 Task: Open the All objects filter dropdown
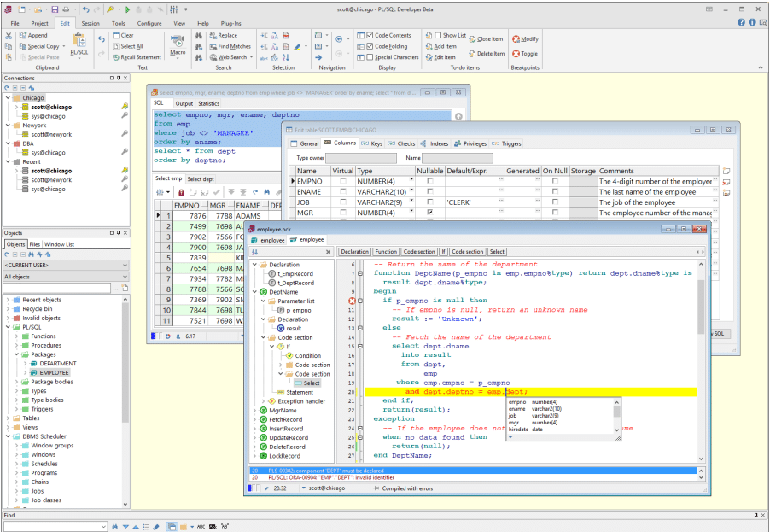125,277
